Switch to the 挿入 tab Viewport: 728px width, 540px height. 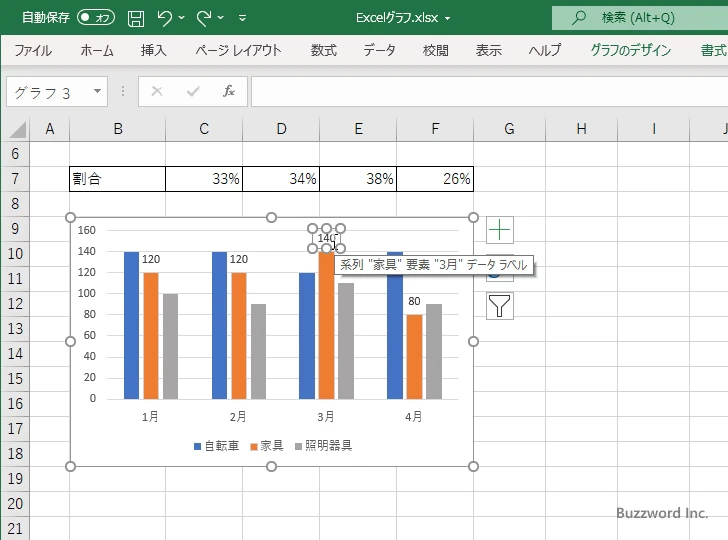[x=154, y=50]
